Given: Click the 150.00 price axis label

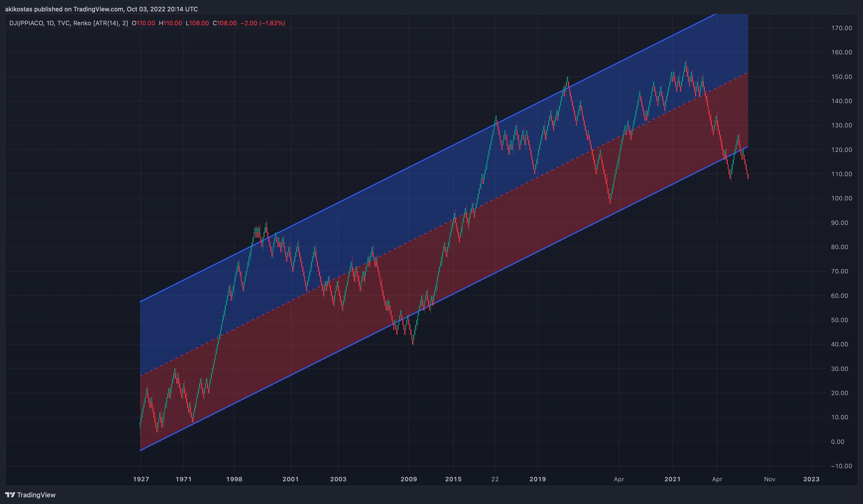Looking at the screenshot, I should (x=841, y=77).
